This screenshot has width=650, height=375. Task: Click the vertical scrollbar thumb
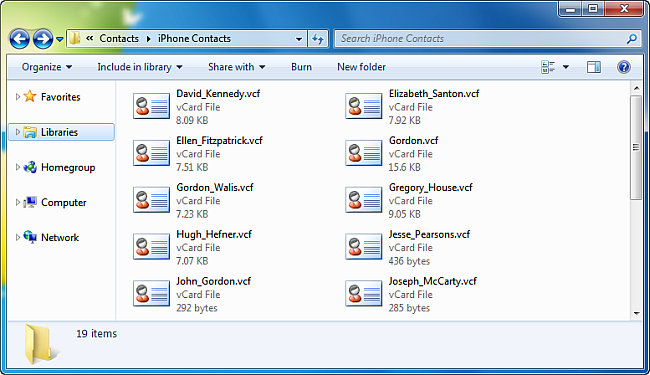(x=636, y=148)
